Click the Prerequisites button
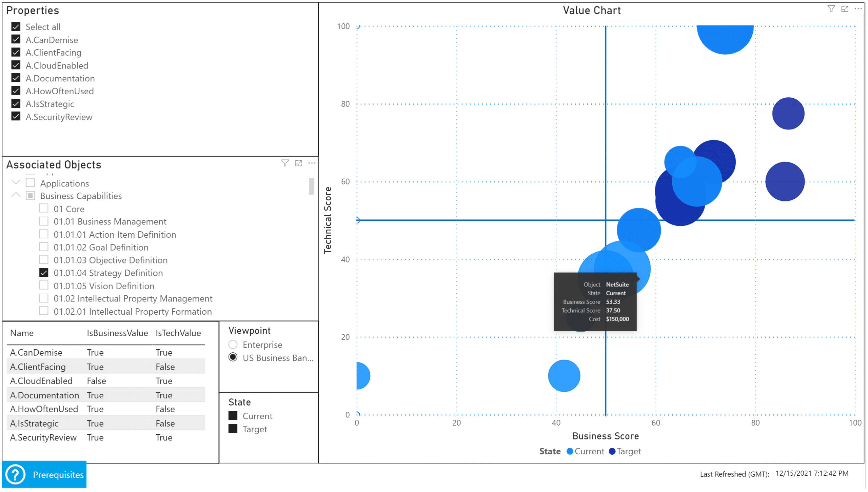This screenshot has width=868, height=492. click(x=58, y=475)
